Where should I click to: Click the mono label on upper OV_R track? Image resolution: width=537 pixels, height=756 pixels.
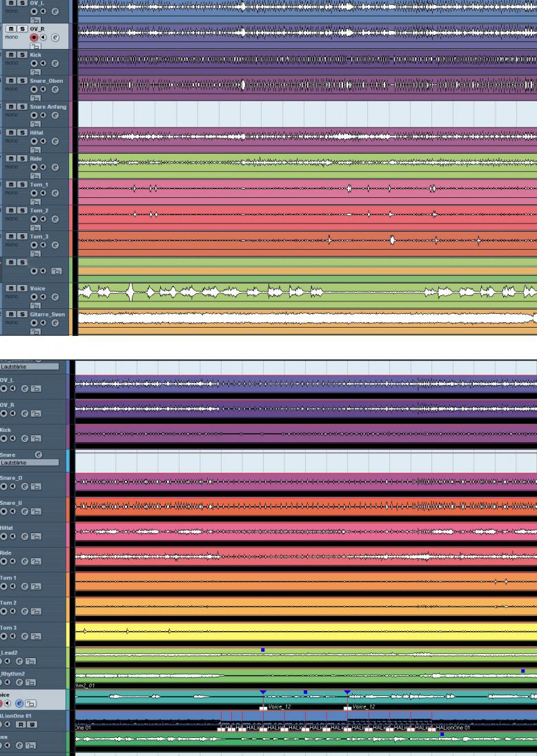[x=12, y=37]
